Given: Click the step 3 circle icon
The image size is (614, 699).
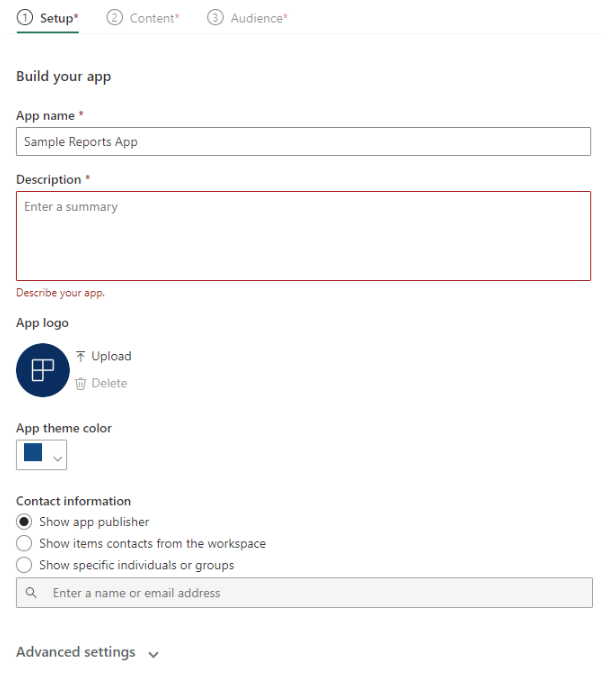Looking at the screenshot, I should point(215,18).
